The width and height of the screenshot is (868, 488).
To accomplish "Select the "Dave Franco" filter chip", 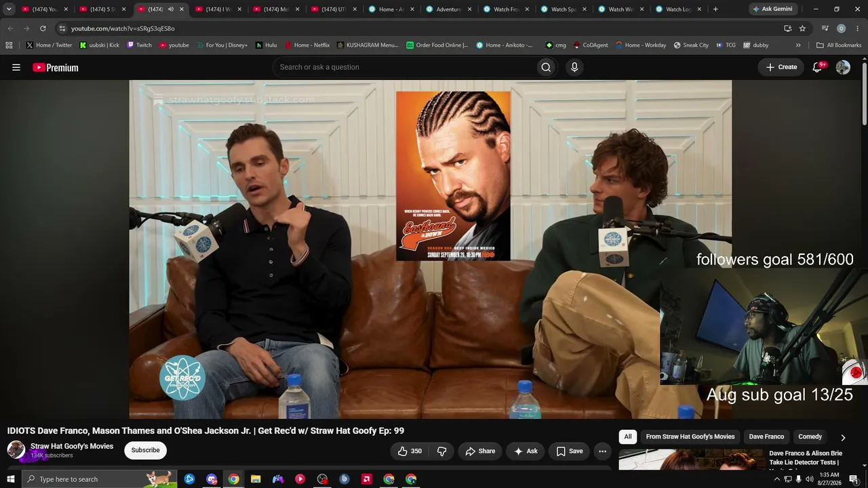I will click(x=766, y=437).
